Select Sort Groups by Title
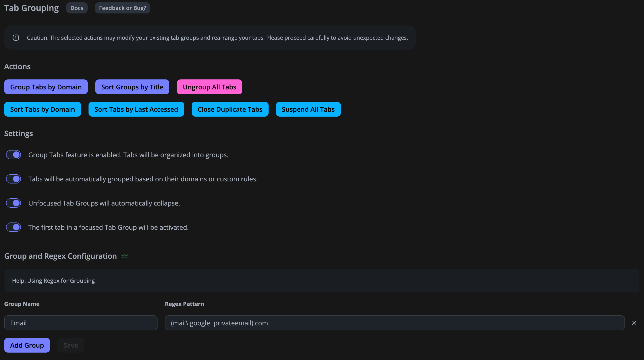This screenshot has width=644, height=360. pyautogui.click(x=132, y=87)
